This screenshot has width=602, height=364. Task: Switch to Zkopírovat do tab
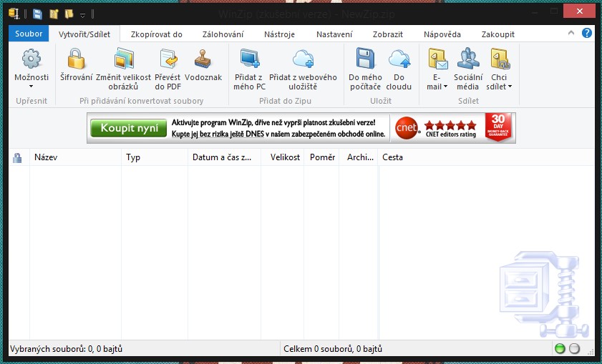[x=156, y=34]
